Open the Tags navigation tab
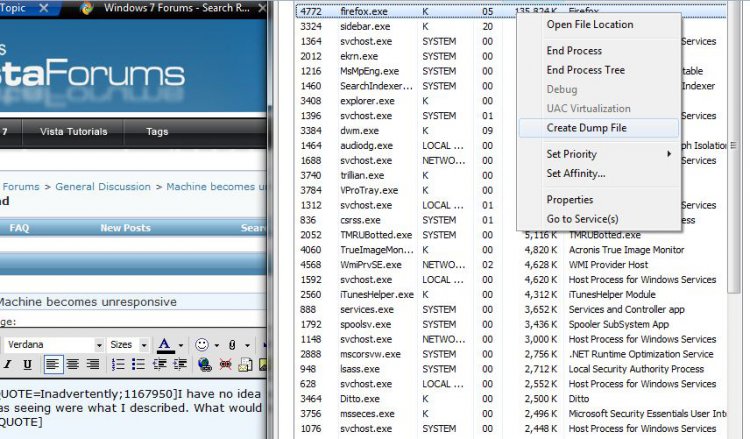The height and width of the screenshot is (439, 750). (x=157, y=132)
